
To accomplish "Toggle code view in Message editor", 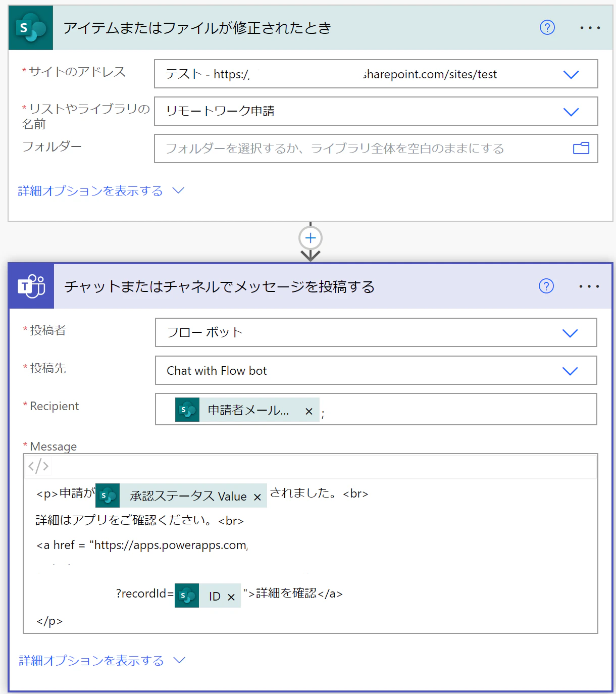I will (38, 466).
